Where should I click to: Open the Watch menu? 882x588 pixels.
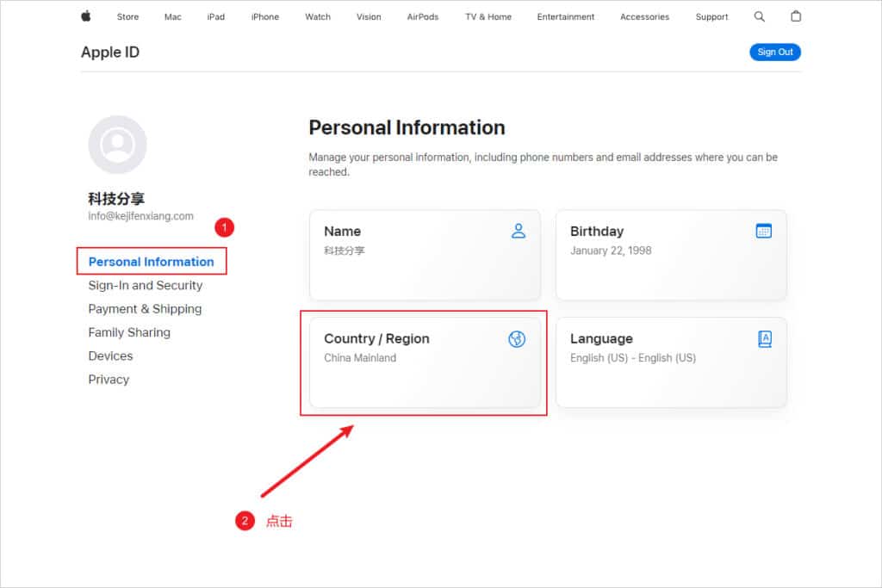pos(318,17)
